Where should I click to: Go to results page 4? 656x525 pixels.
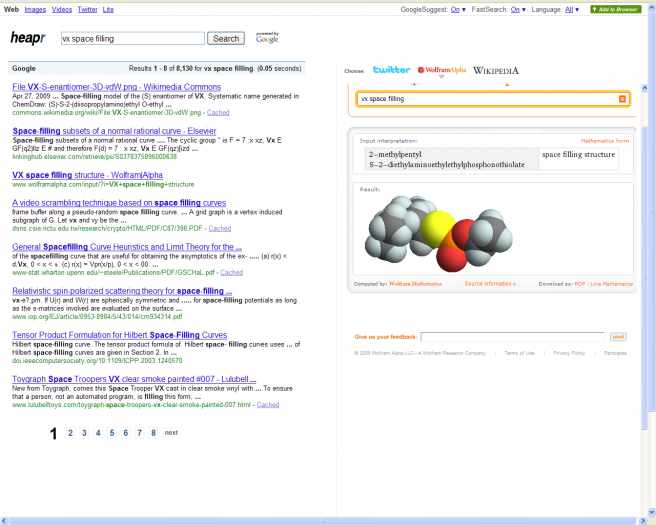98,433
